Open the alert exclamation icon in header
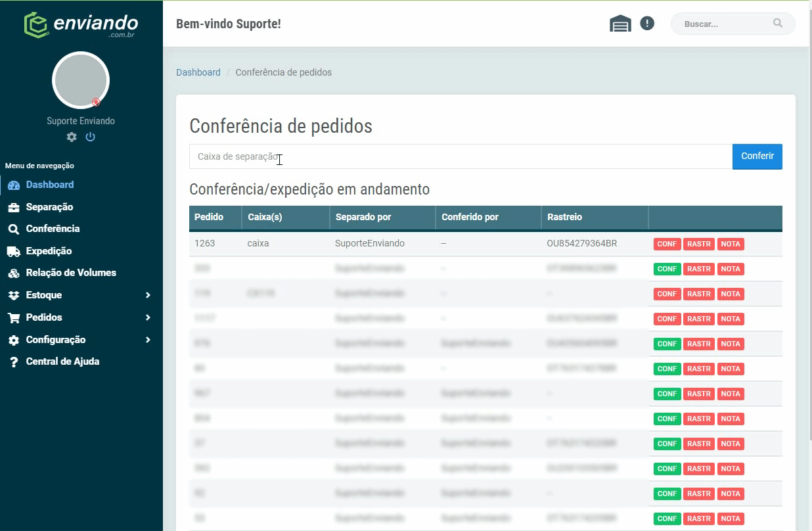The image size is (812, 531). [x=647, y=24]
